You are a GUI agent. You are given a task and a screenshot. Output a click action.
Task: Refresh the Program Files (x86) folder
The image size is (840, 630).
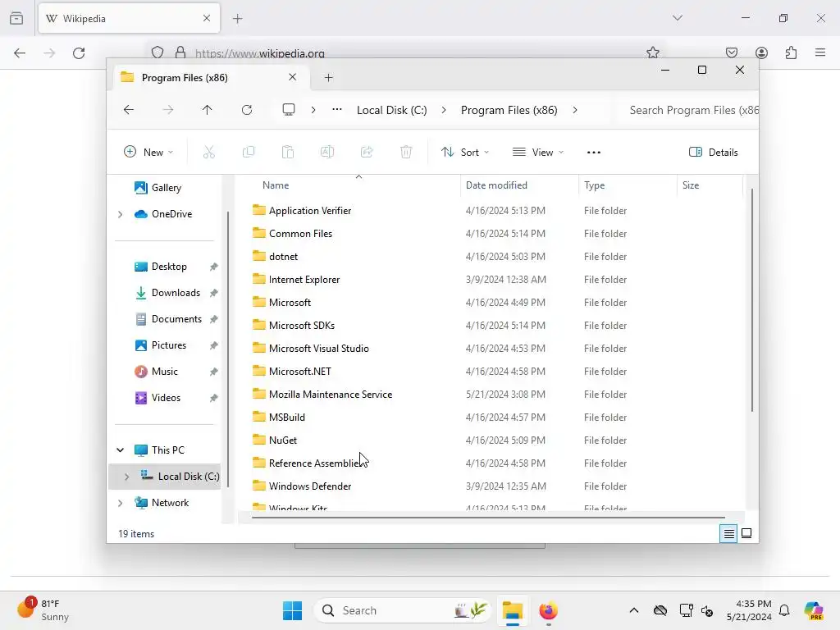point(247,110)
